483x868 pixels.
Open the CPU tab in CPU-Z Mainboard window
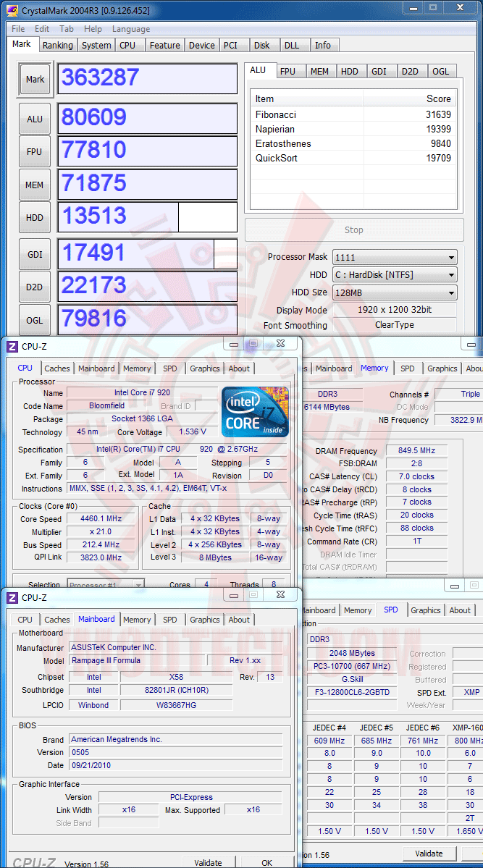click(25, 620)
